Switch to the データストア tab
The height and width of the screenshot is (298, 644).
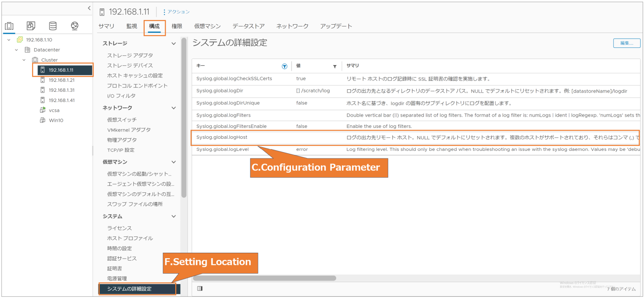[x=249, y=26]
